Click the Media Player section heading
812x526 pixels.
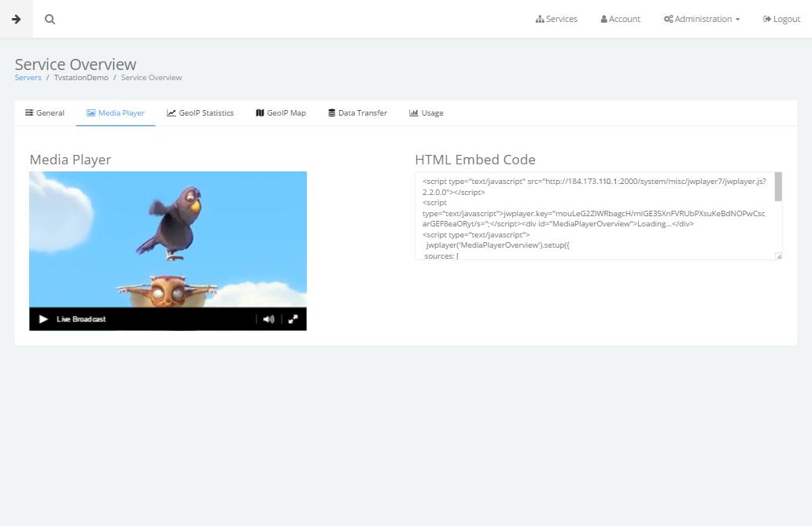(71, 160)
